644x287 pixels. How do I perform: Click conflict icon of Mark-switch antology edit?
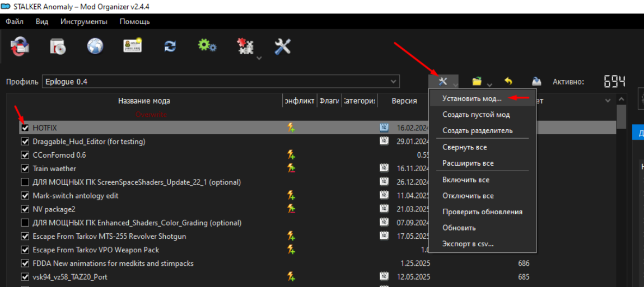pos(291,195)
